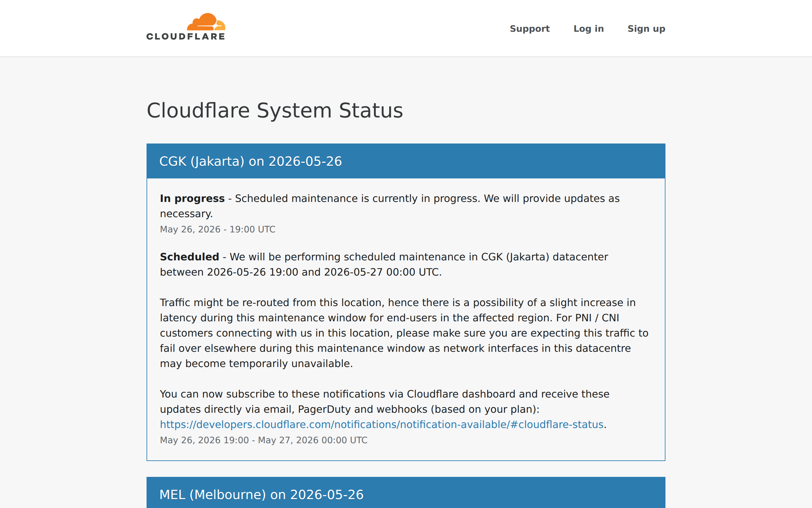The image size is (812, 508).
Task: Open the Sign up link
Action: pyautogui.click(x=646, y=29)
